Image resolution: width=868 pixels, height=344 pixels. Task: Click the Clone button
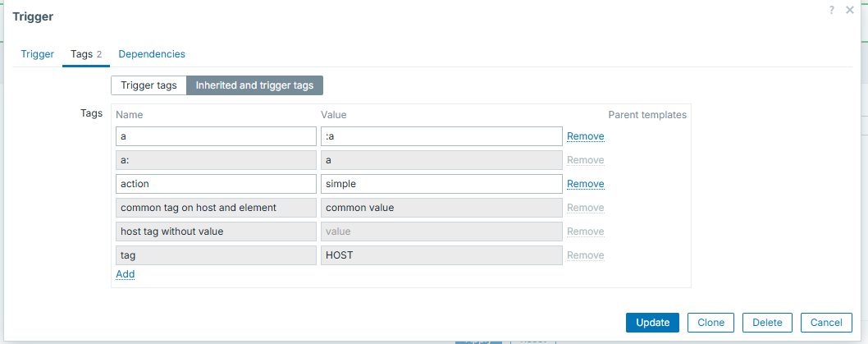click(710, 323)
